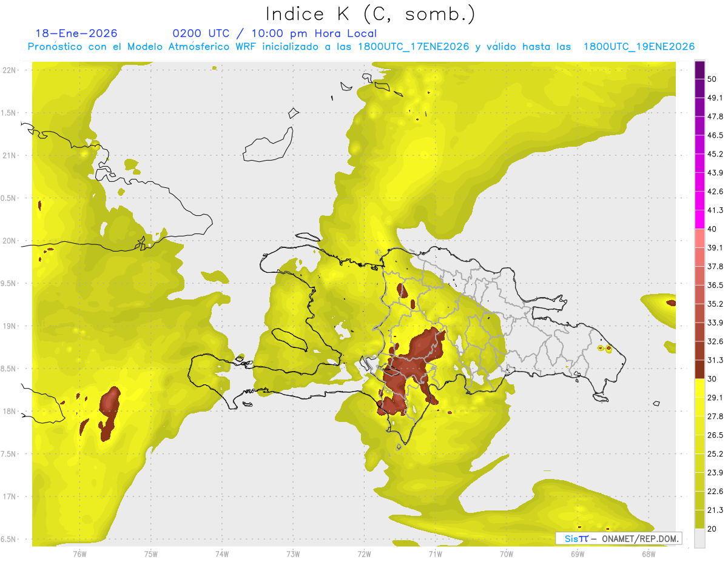Click the latitude label '18N'
Viewport: 728px width, 562px height.
coord(10,411)
